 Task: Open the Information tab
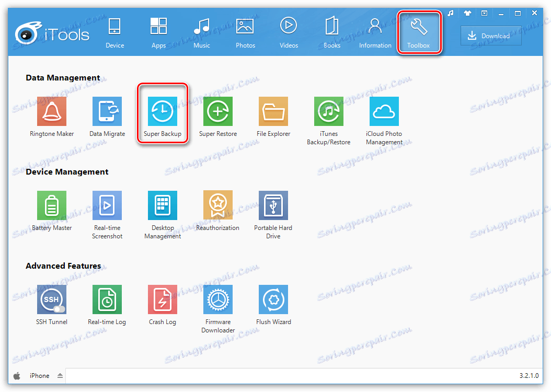pyautogui.click(x=375, y=33)
